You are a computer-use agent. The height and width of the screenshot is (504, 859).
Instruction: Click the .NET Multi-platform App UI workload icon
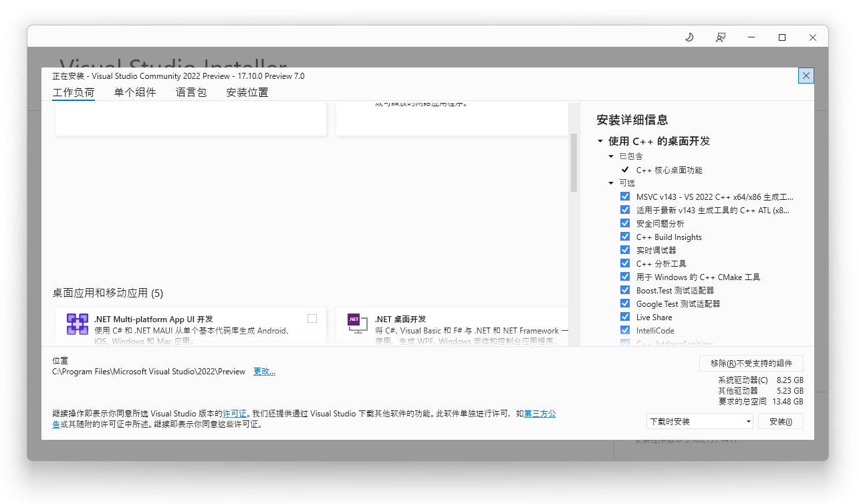78,324
